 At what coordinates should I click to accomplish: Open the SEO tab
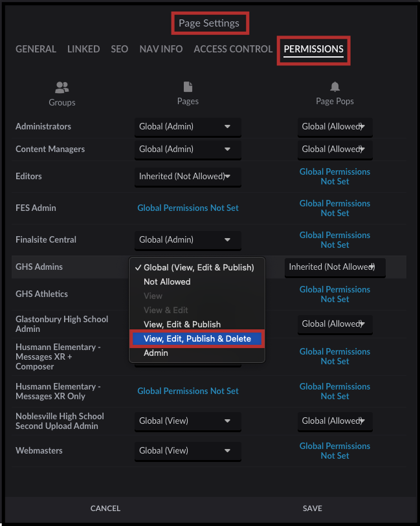click(120, 49)
